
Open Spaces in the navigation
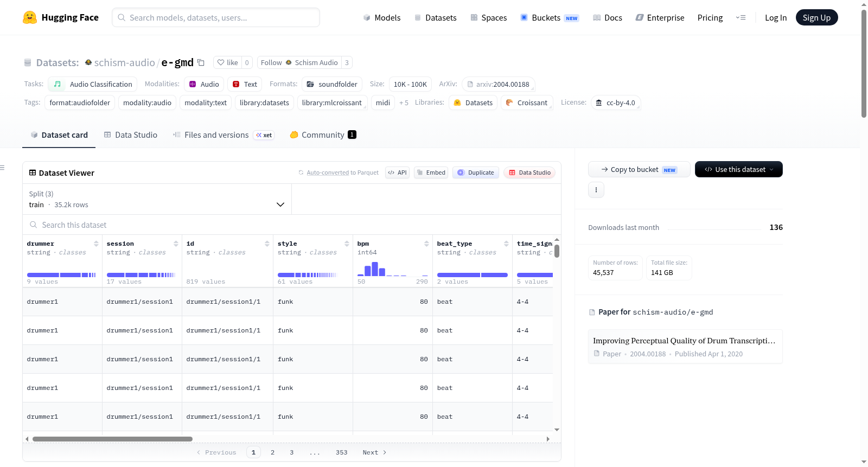488,18
